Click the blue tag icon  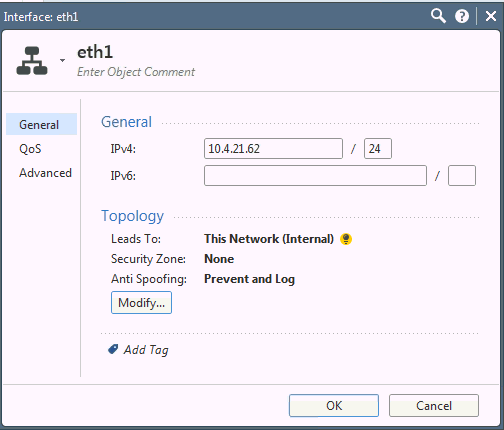pyautogui.click(x=113, y=349)
